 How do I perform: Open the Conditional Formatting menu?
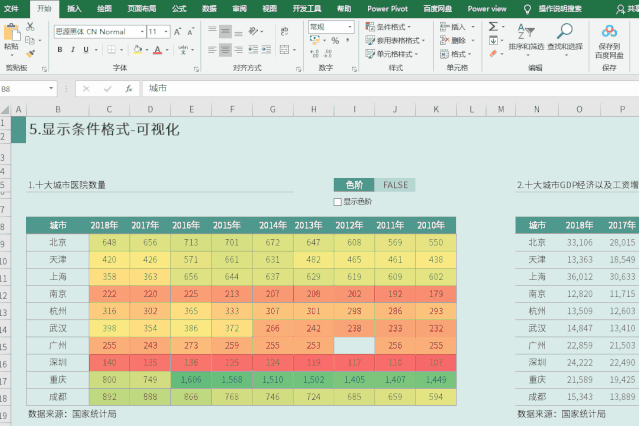pyautogui.click(x=388, y=27)
